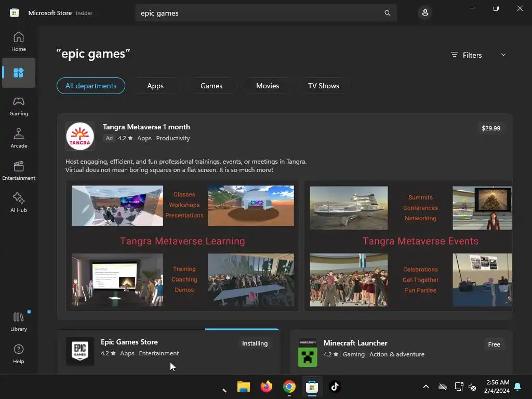
Task: Click the Entertainment tag under Epic Games Store
Action: coord(159,353)
